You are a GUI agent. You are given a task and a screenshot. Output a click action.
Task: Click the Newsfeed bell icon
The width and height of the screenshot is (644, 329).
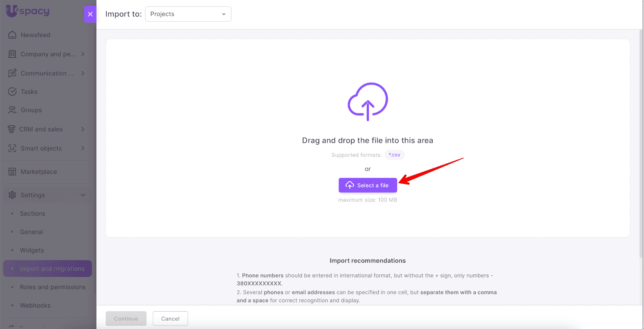12,35
